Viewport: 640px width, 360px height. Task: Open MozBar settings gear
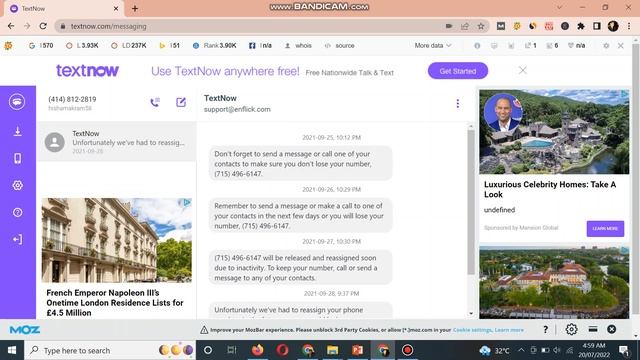pos(571,329)
